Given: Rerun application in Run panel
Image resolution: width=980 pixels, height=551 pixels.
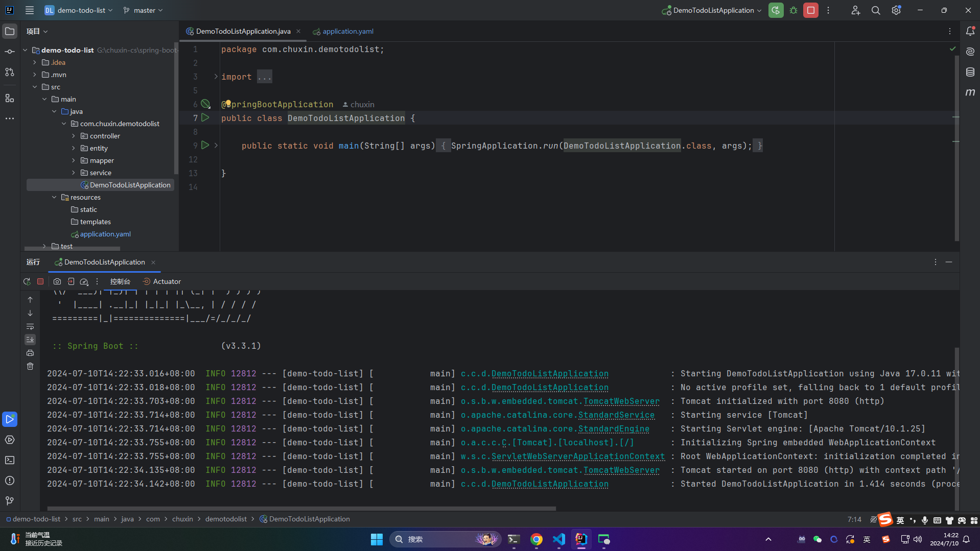Looking at the screenshot, I should click(27, 281).
